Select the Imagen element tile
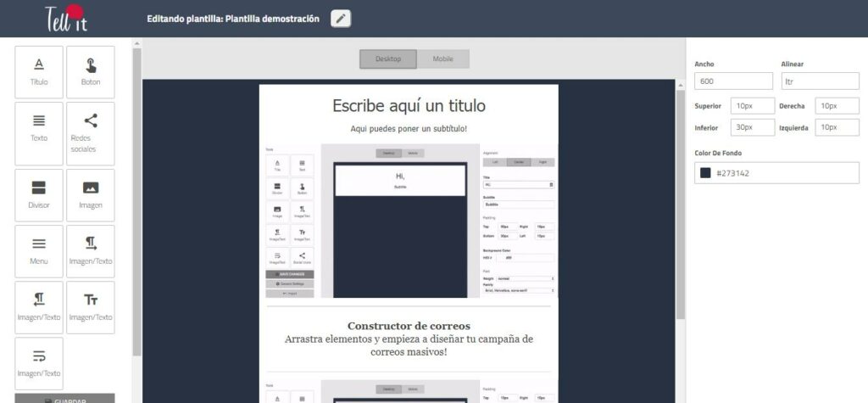This screenshot has width=868, height=403. click(90, 194)
